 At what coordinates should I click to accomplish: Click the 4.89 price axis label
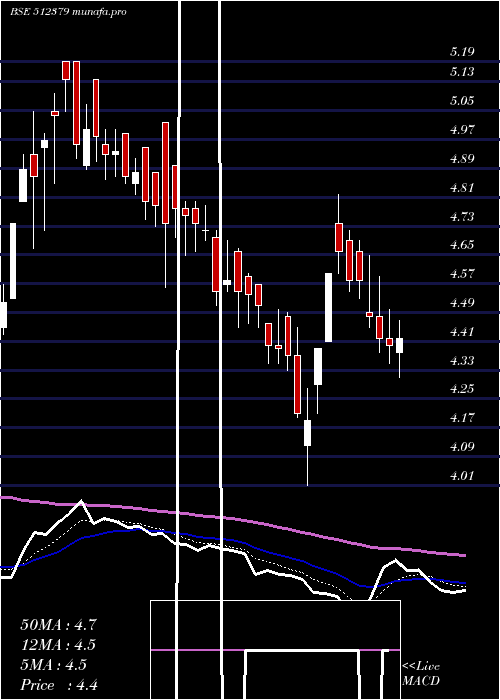[462, 158]
